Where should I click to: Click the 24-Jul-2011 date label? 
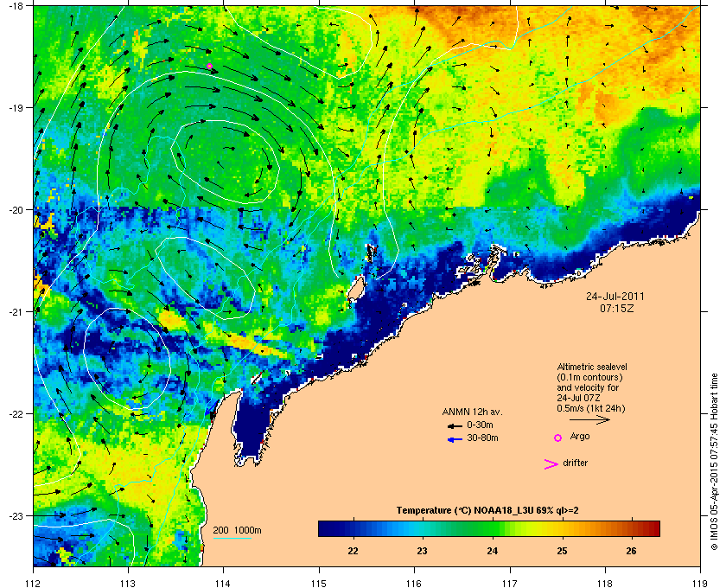click(615, 296)
